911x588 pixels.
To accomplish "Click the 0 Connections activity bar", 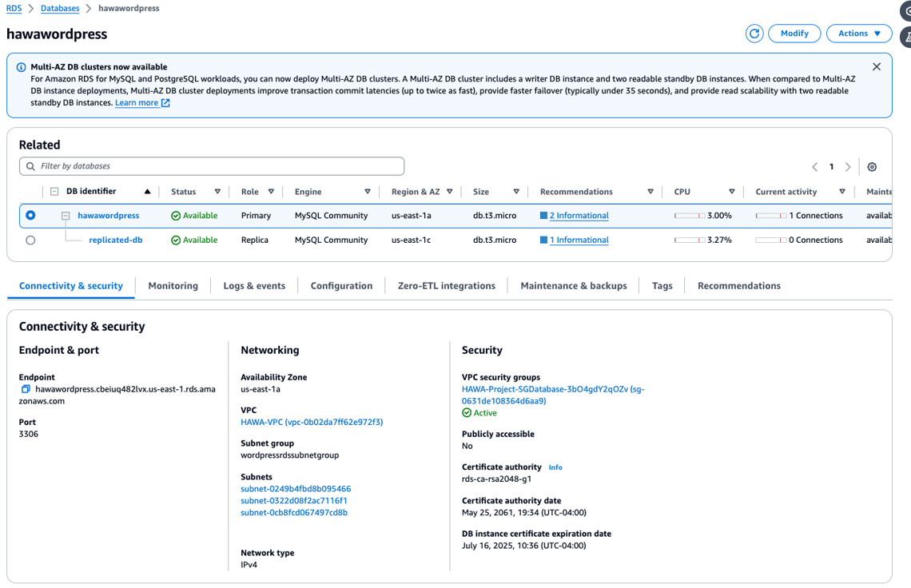I will 771,240.
